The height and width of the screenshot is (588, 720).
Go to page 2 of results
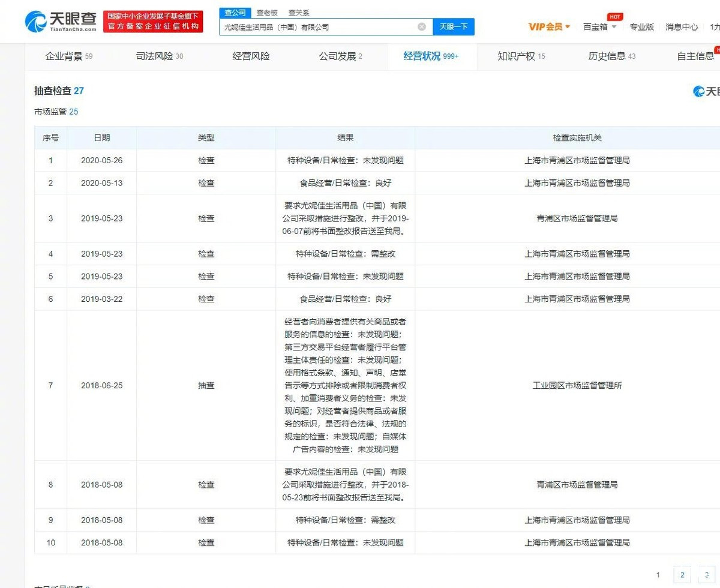click(x=682, y=574)
